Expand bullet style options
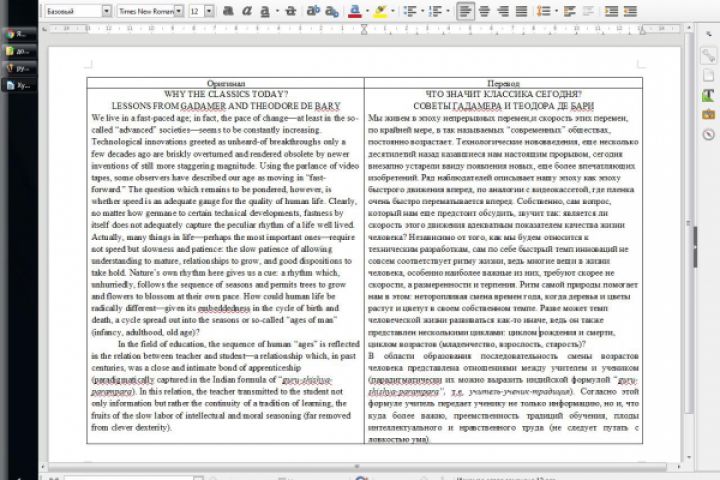Screen dimensions: 720x480 click(x=422, y=11)
